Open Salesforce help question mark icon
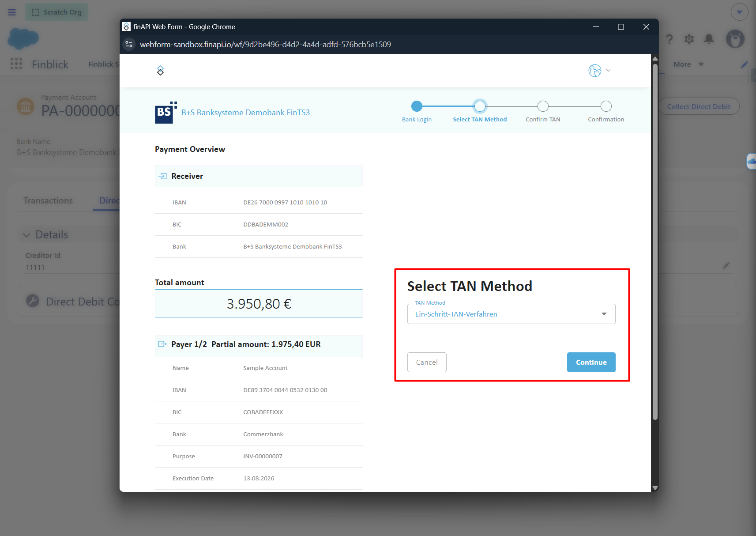 pyautogui.click(x=669, y=39)
